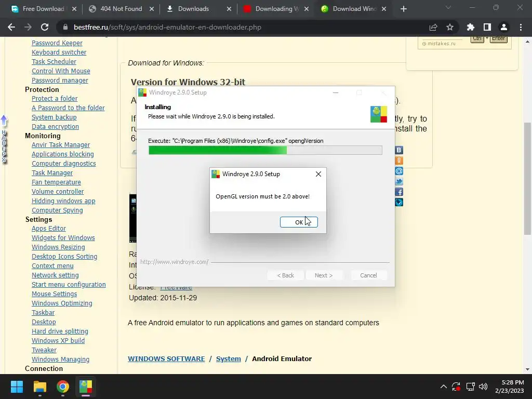Click the sync tray icon with red dot
The image size is (532, 399).
point(456,387)
